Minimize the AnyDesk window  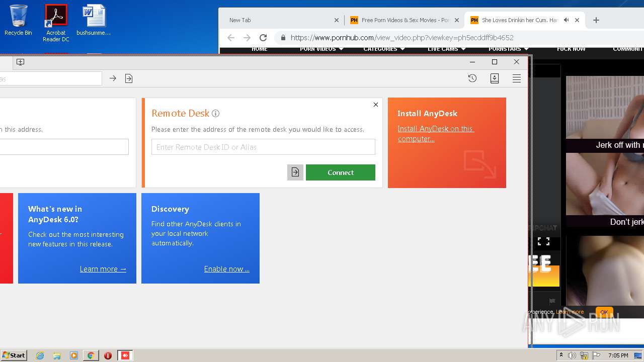(x=472, y=62)
